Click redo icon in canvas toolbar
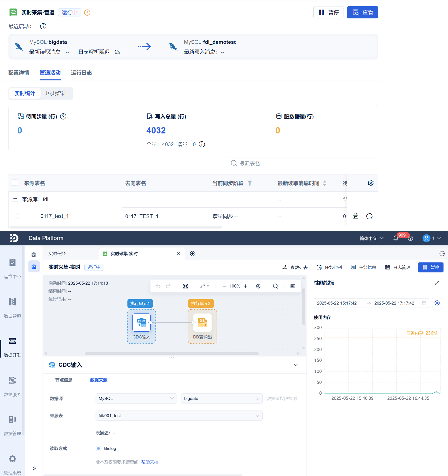The image size is (448, 476). pyautogui.click(x=168, y=286)
